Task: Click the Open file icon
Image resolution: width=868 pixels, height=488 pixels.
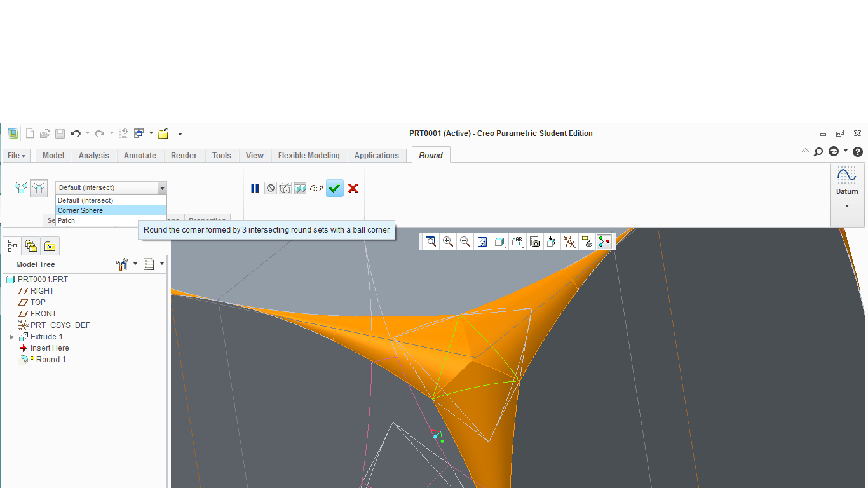Action: tap(45, 133)
